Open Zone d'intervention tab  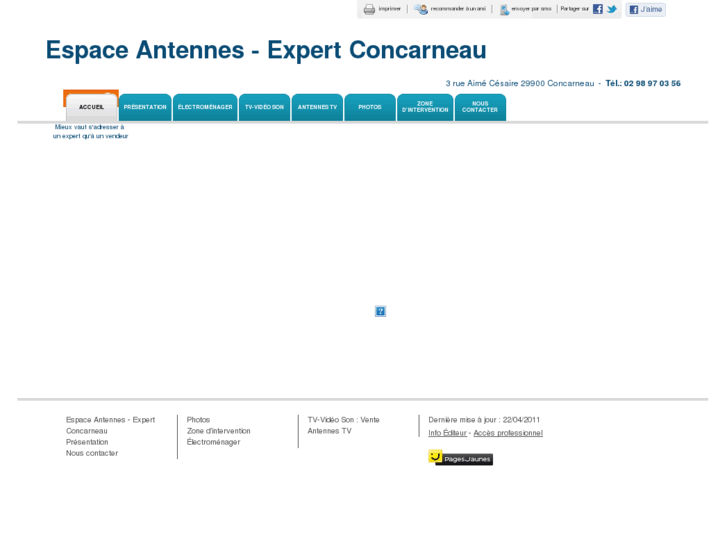pos(425,107)
